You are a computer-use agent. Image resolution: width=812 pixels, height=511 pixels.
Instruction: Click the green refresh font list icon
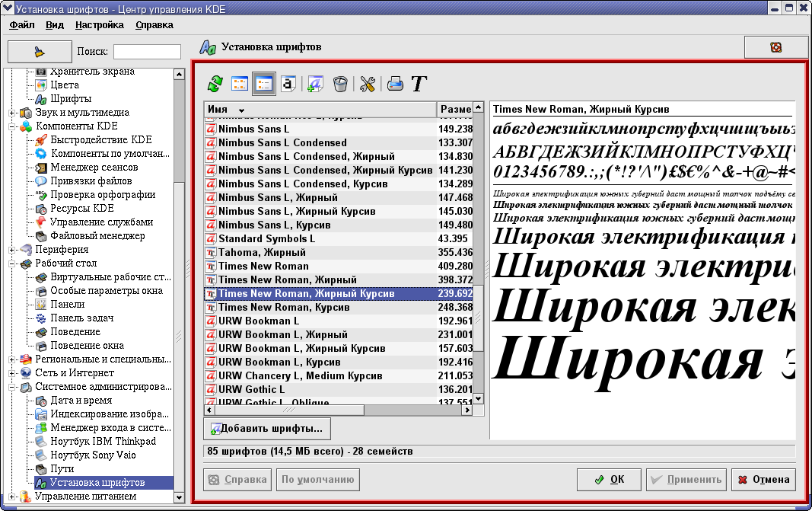(x=217, y=84)
